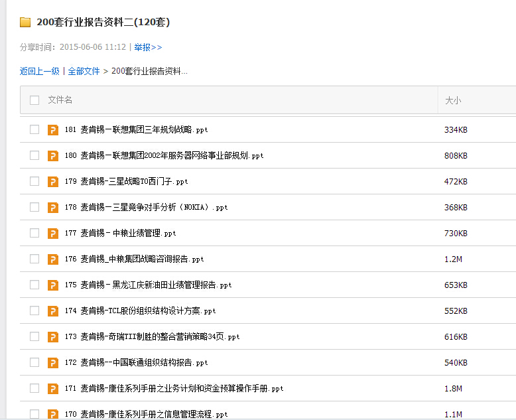This screenshot has width=516, height=420.
Task: Click PPT icon for file 179 三星战略TO西门子
Action: pos(53,181)
